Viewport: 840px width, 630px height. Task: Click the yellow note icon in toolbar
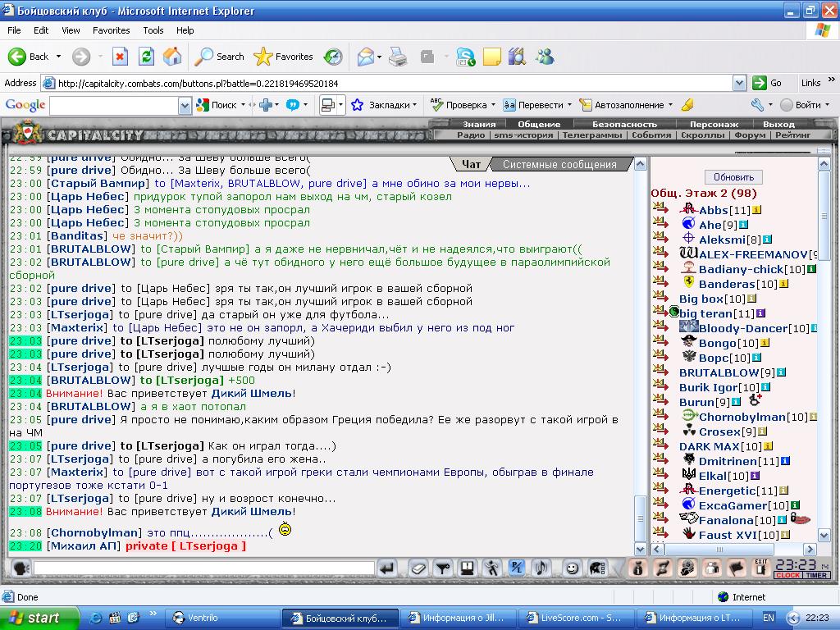(492, 57)
